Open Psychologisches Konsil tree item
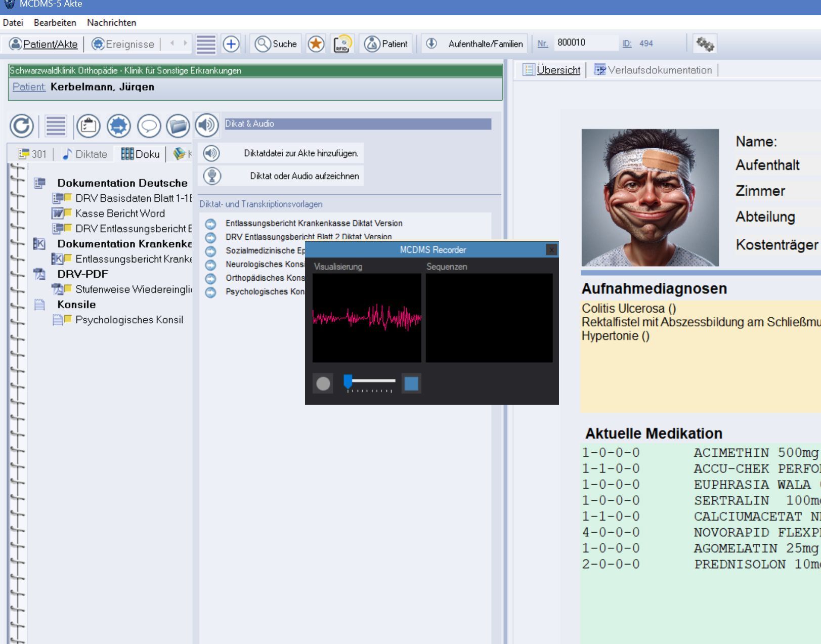 point(129,320)
